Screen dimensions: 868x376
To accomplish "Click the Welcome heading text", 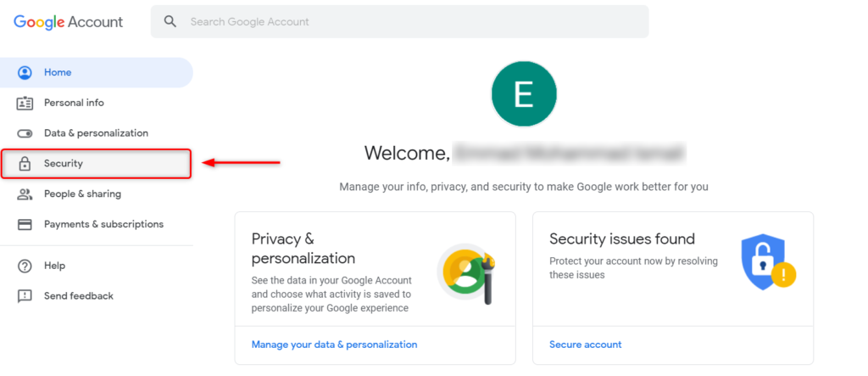I will 407,153.
